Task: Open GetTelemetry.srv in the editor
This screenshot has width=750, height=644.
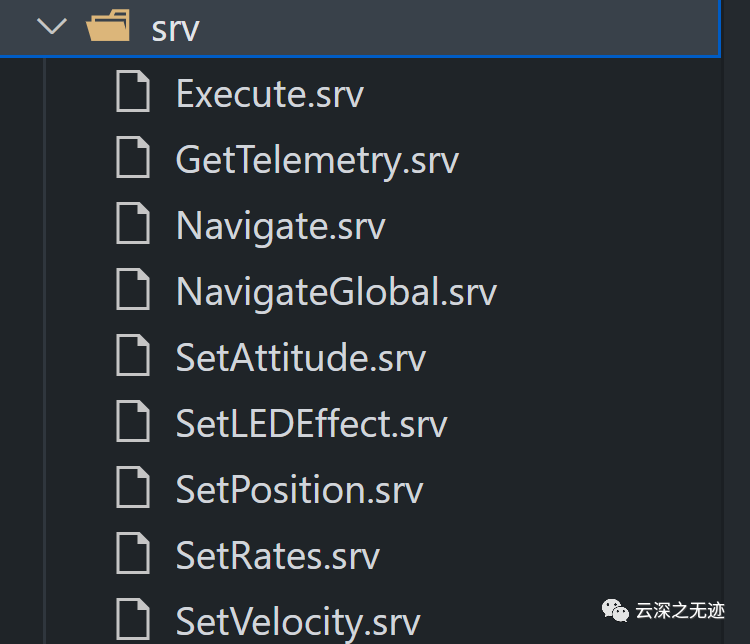Action: 317,160
